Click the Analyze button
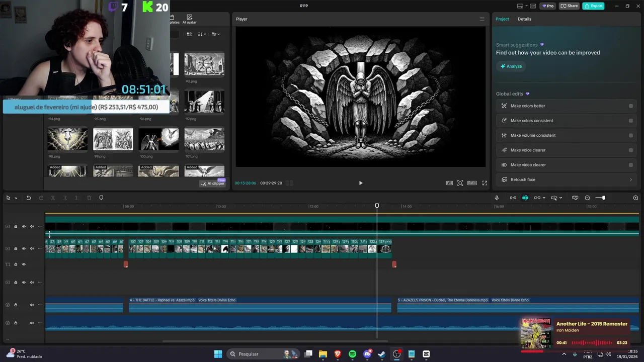This screenshot has width=644, height=362. tap(511, 66)
